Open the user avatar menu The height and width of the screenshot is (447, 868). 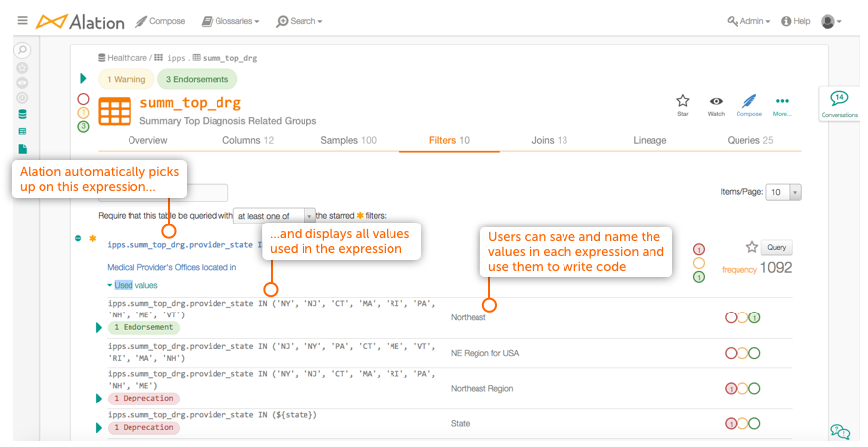click(831, 21)
